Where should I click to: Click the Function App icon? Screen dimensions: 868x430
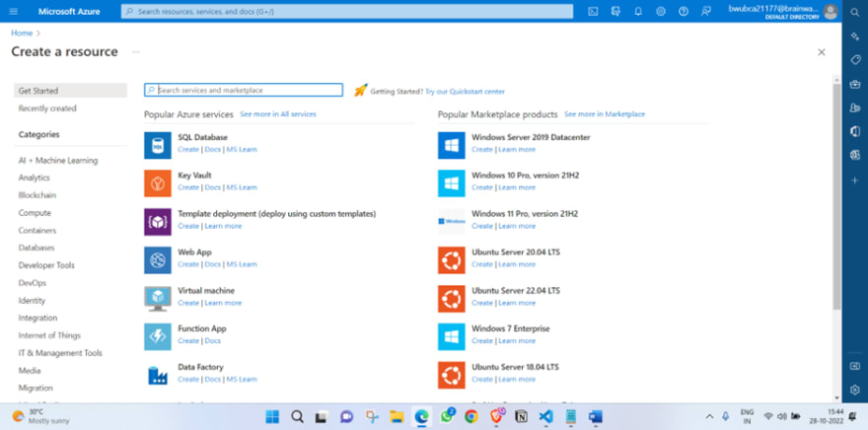(x=158, y=336)
